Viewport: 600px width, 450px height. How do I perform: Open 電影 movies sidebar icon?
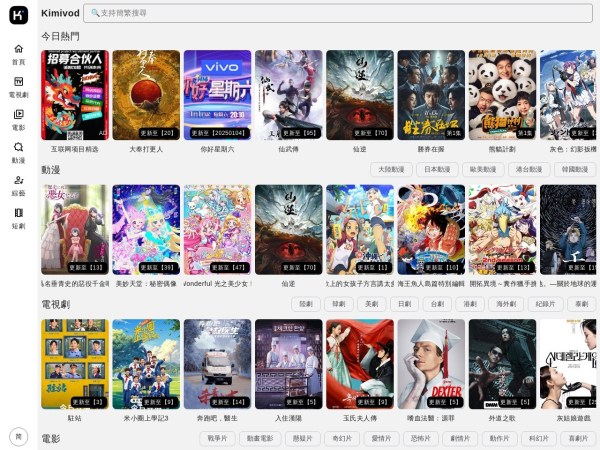click(18, 119)
